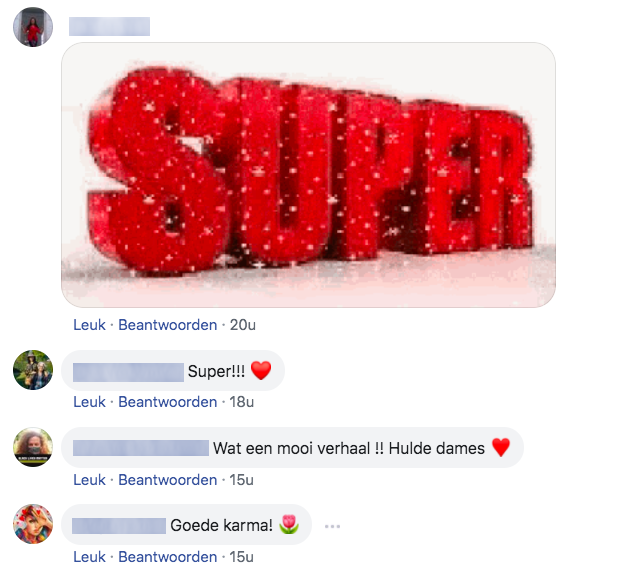The width and height of the screenshot is (621, 572).
Task: Click Leuk under the SUPER gif comment
Action: pos(90,325)
